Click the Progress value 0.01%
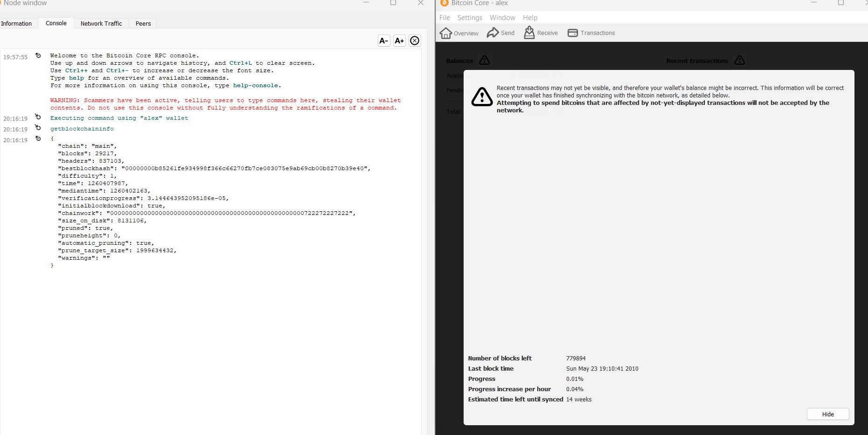868x435 pixels. (x=575, y=379)
